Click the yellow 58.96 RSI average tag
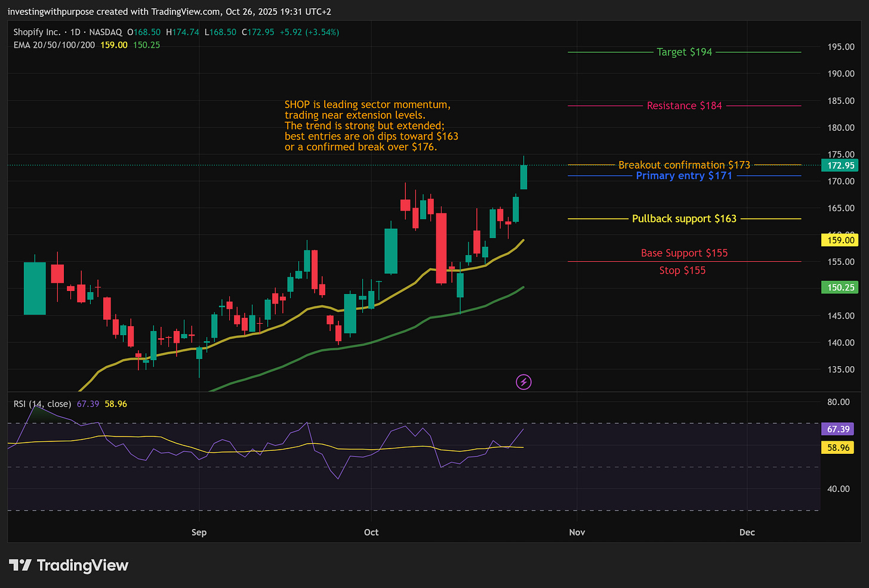Image resolution: width=869 pixels, height=588 pixels. pyautogui.click(x=838, y=447)
